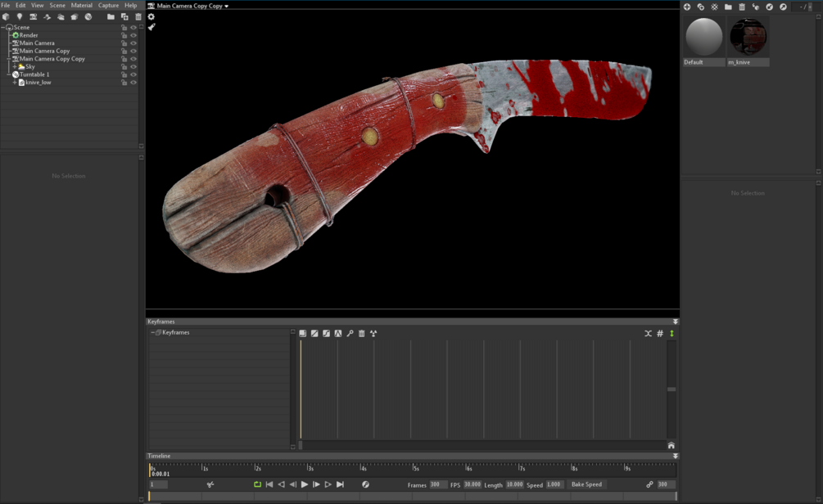Expand the Sky tree item
The image size is (823, 504).
(x=15, y=66)
